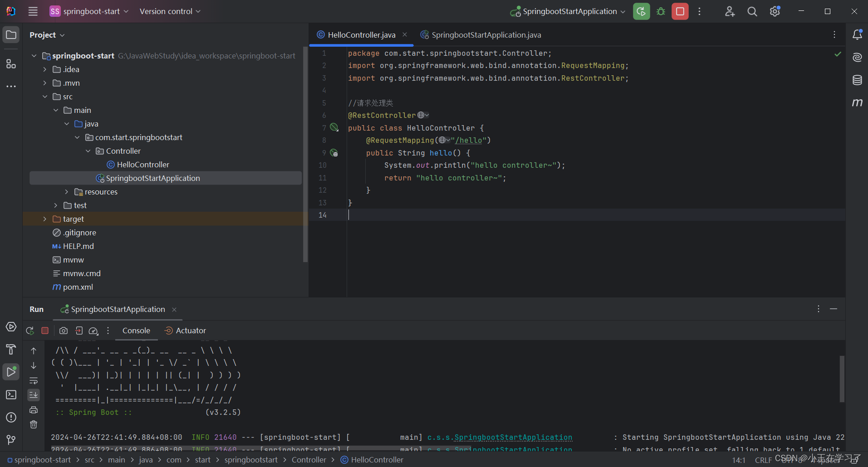The width and height of the screenshot is (868, 467).
Task: Open the Maven panel on the right
Action: 857,102
